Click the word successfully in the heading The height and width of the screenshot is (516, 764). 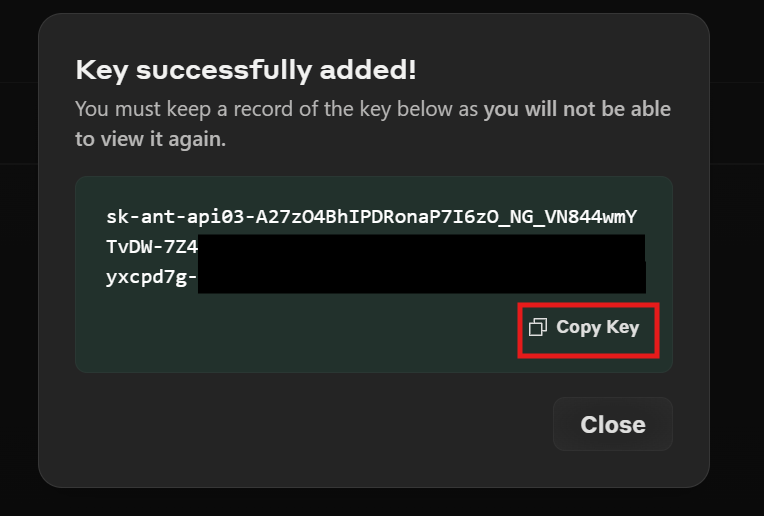[x=224, y=70]
